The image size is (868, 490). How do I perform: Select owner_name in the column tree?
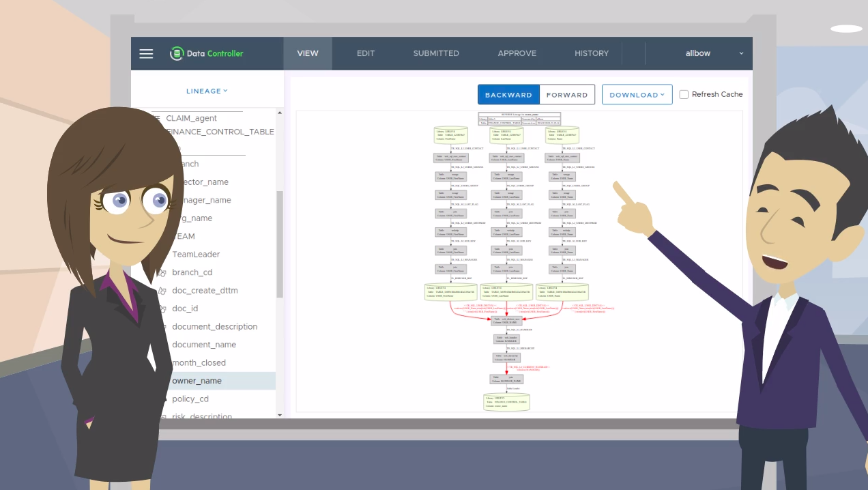tap(197, 381)
